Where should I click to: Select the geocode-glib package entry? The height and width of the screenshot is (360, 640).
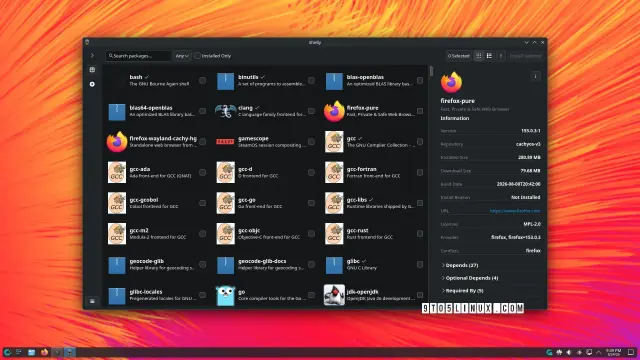point(157,264)
